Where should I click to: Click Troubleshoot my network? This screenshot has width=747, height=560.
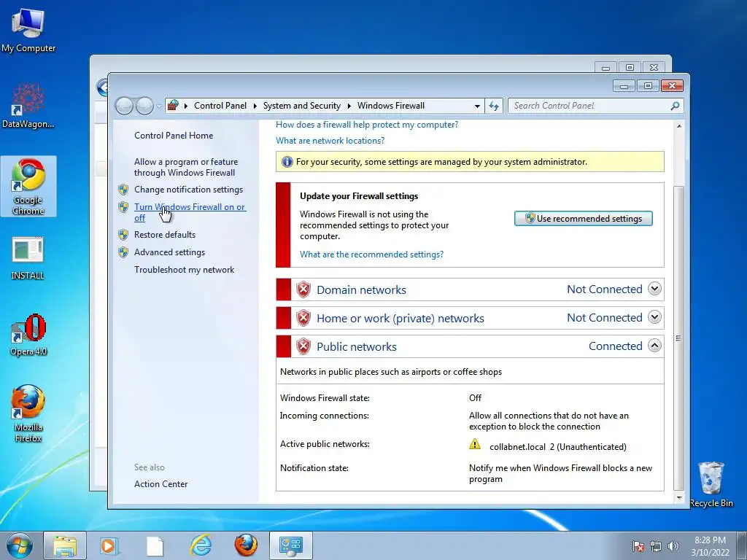point(184,270)
